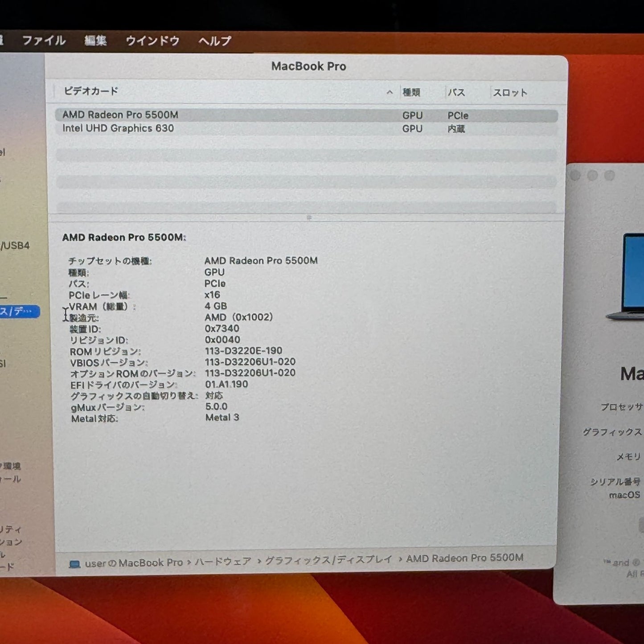Sort by ビデオカード column header

91,91
